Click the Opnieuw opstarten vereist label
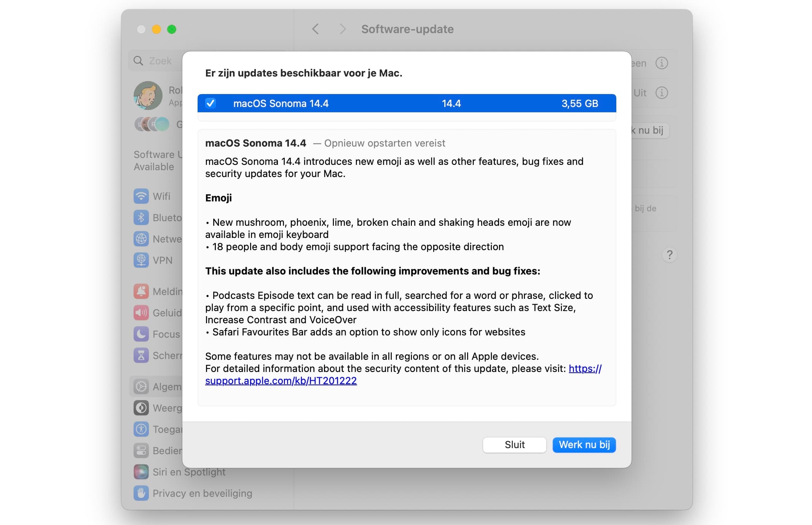Screen dimensions: 812x525 pyautogui.click(x=384, y=143)
